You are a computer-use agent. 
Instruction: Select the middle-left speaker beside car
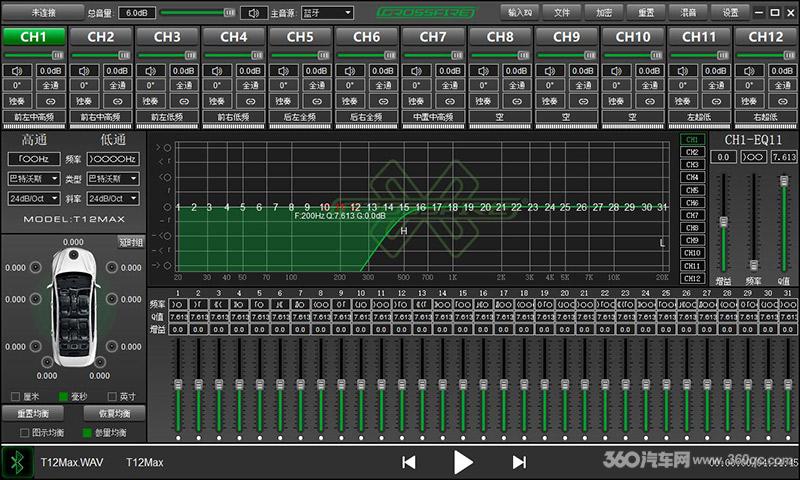point(36,299)
